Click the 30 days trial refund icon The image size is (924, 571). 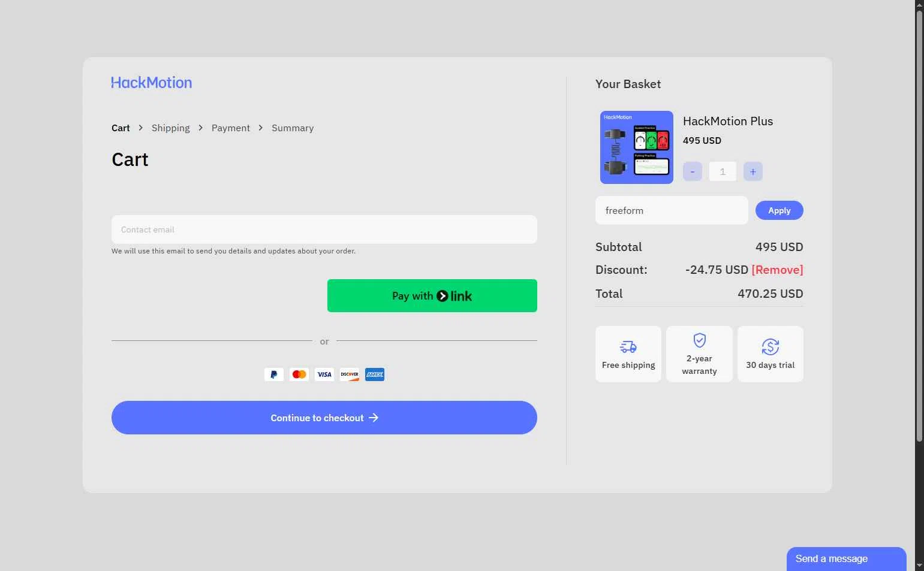point(770,346)
